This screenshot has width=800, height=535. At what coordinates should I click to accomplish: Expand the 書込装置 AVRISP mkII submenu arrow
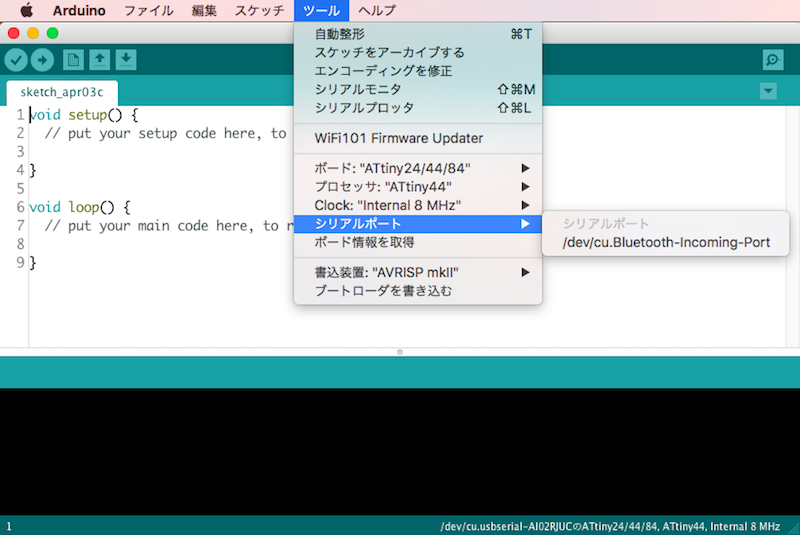point(525,272)
